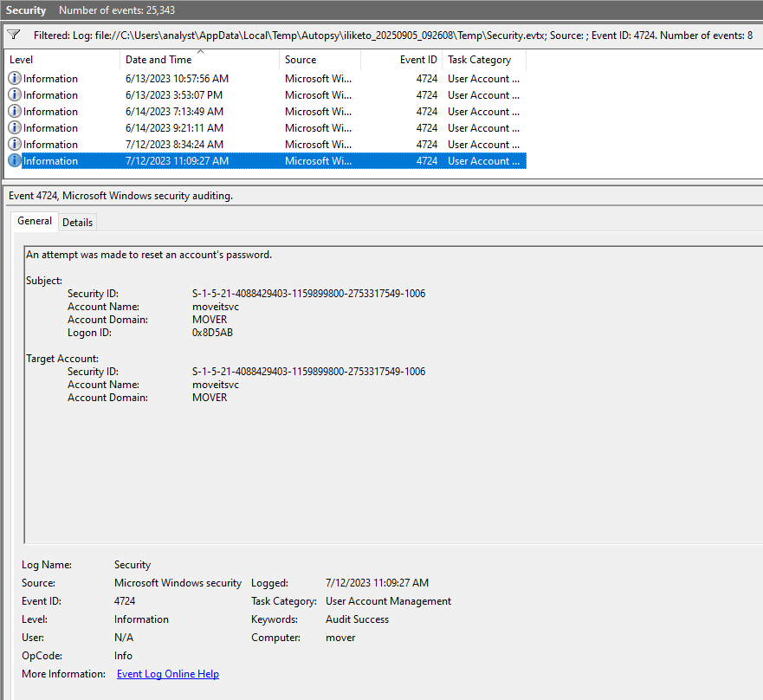Open the Event Log Online Help link
Screen dimensions: 763x700
pyautogui.click(x=168, y=674)
